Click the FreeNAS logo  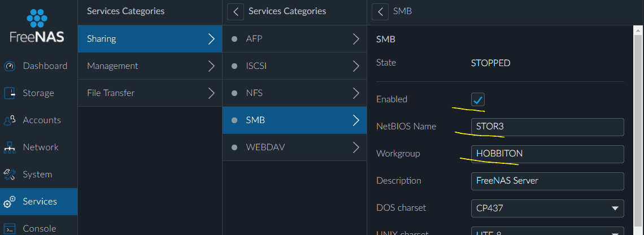click(37, 25)
